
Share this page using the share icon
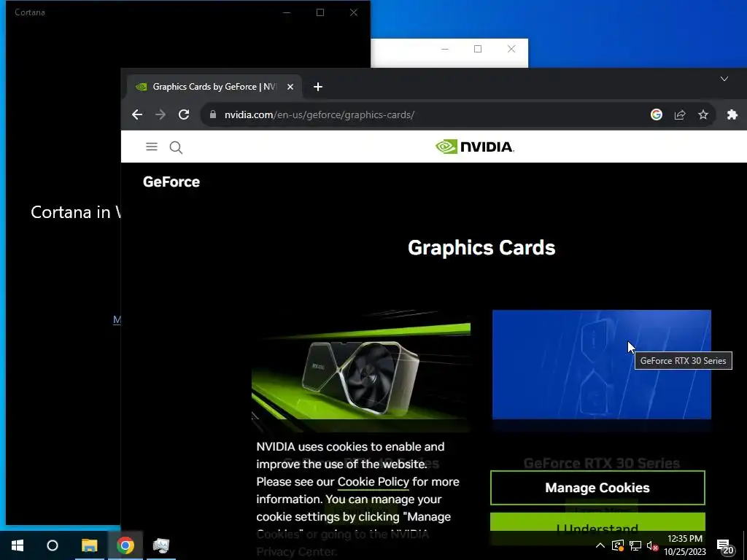click(x=680, y=114)
